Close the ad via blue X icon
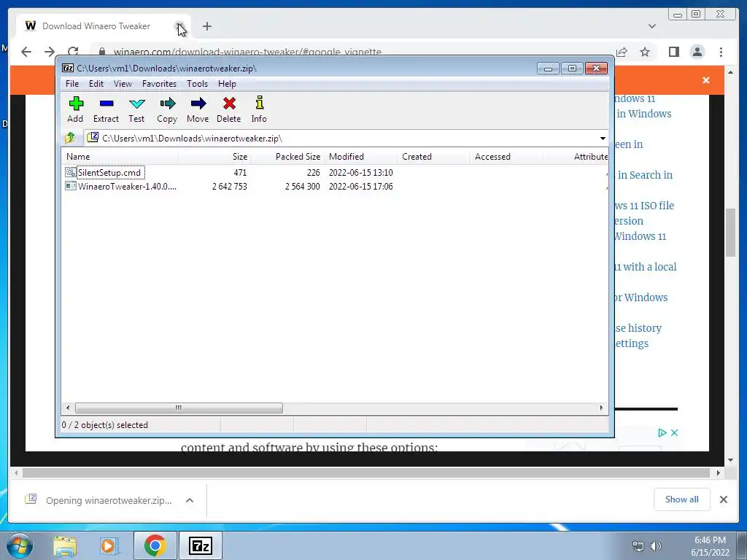The height and width of the screenshot is (560, 747). [x=674, y=432]
